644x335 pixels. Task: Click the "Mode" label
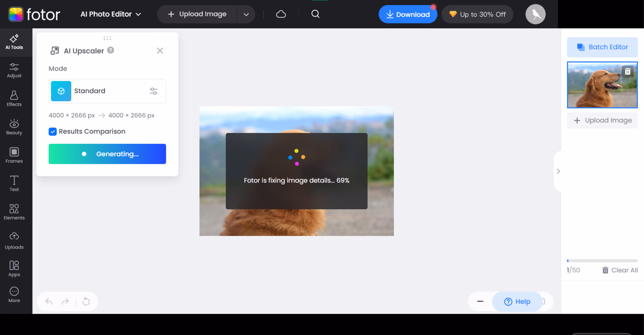pos(58,69)
